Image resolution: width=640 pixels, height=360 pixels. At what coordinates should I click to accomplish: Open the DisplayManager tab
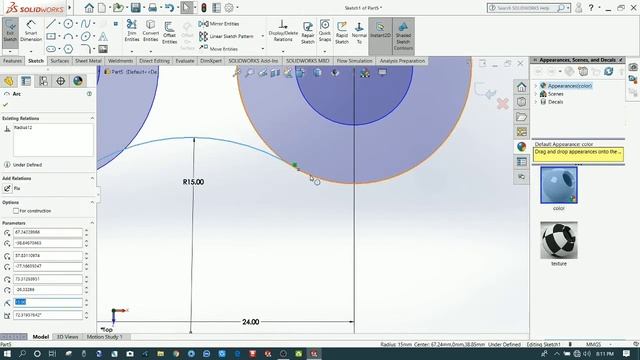(x=78, y=81)
